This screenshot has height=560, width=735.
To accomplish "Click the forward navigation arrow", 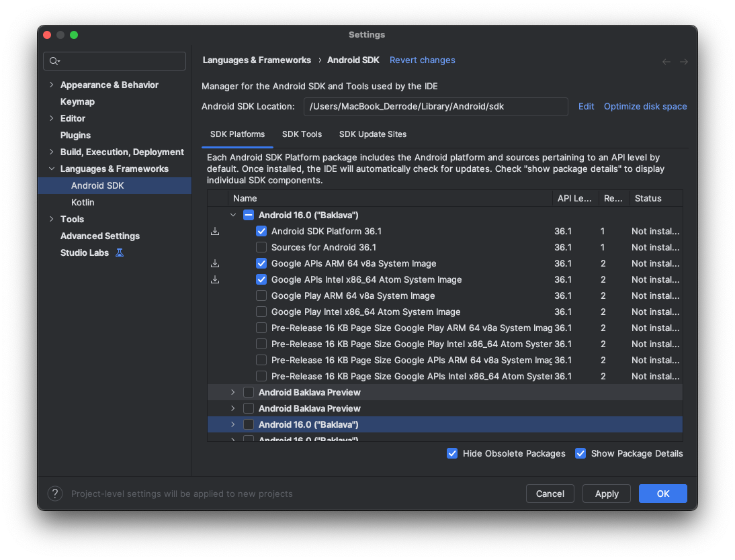I will [684, 62].
